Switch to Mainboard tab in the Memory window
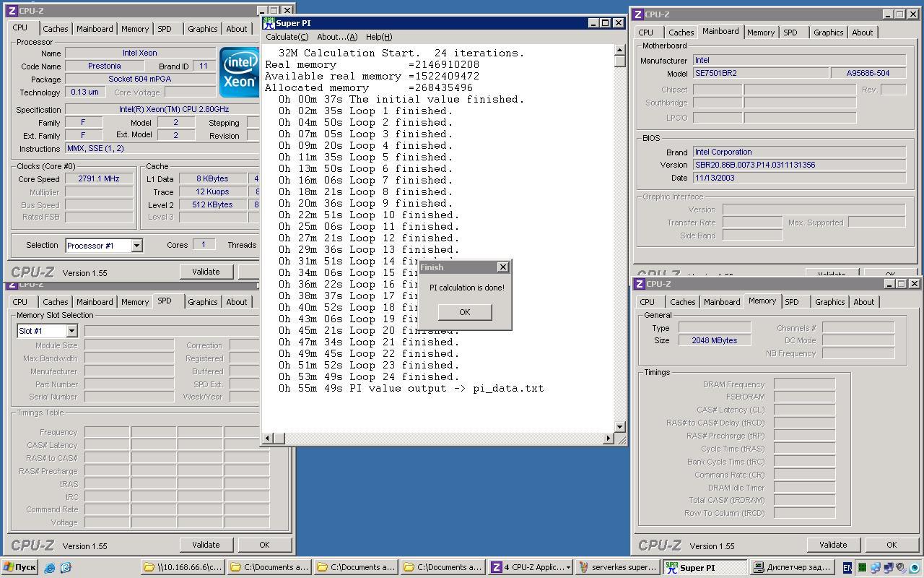This screenshot has width=924, height=578. (722, 302)
